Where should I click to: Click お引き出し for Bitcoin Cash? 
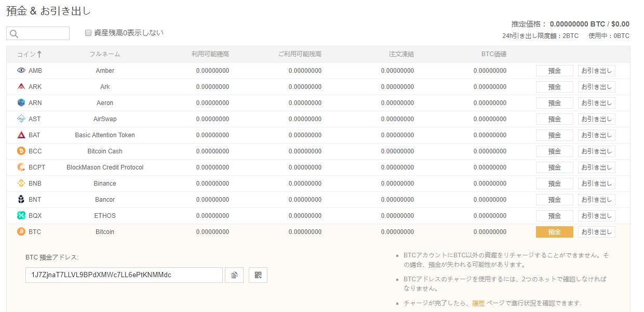tap(597, 151)
